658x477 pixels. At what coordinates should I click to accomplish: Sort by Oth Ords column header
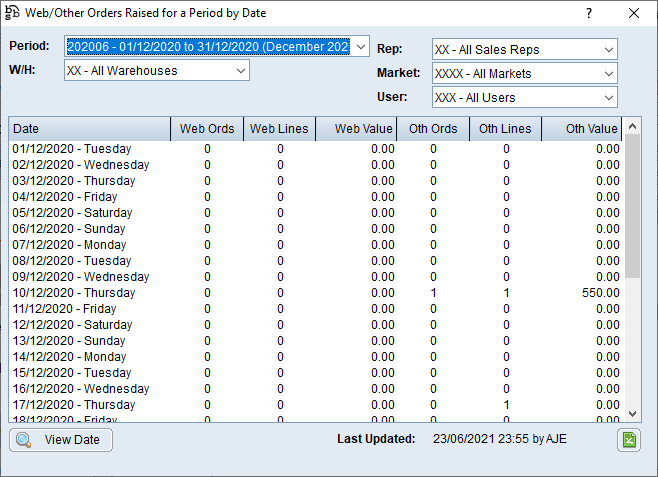433,129
